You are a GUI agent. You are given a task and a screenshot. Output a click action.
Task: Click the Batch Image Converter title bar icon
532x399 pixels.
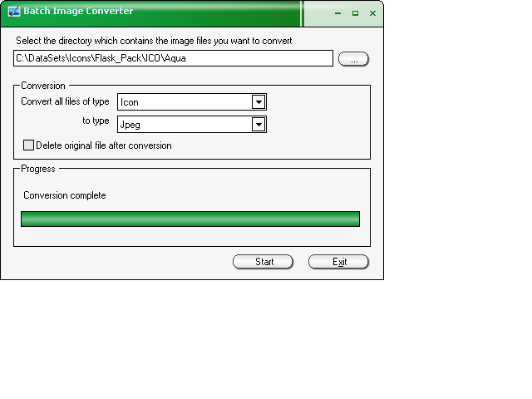(x=14, y=11)
